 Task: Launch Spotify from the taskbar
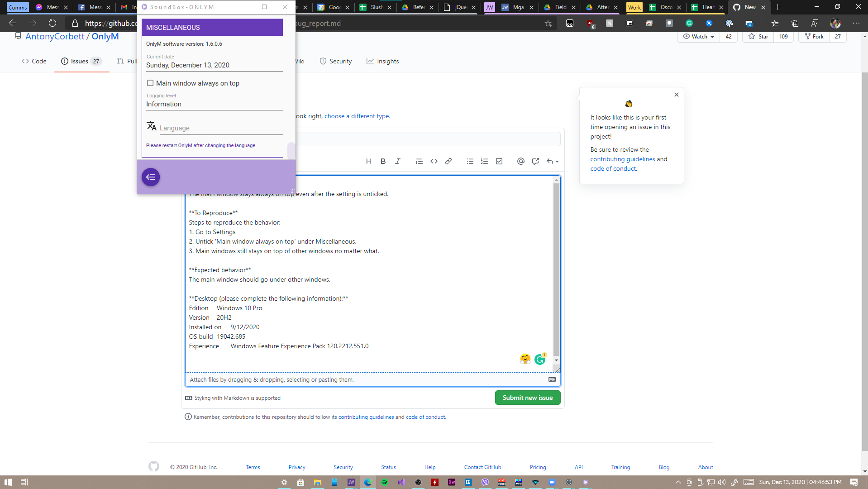click(384, 482)
